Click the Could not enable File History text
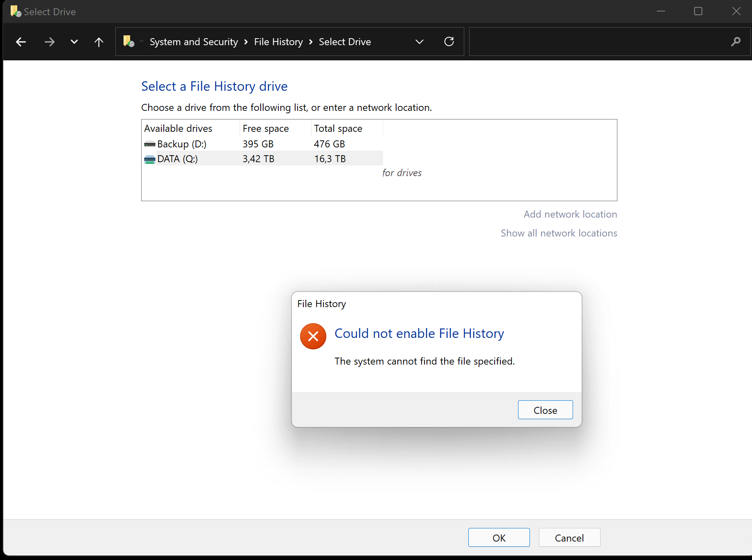 coord(419,333)
